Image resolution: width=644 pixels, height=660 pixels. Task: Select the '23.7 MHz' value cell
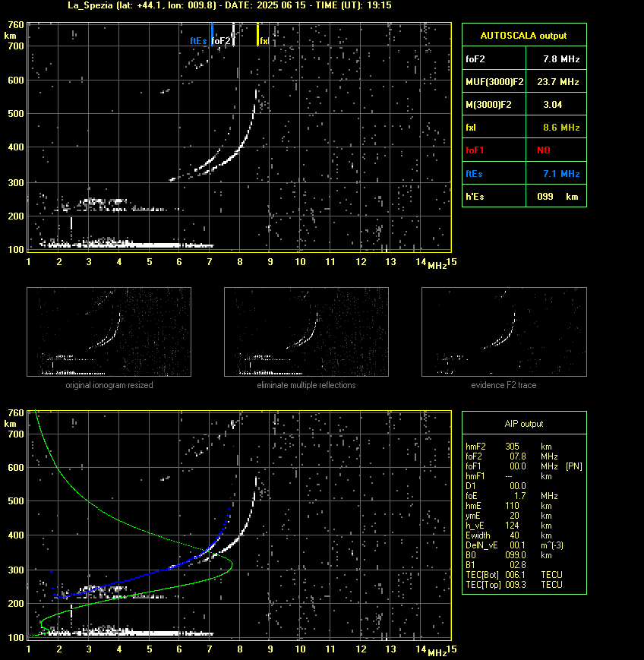tap(558, 82)
